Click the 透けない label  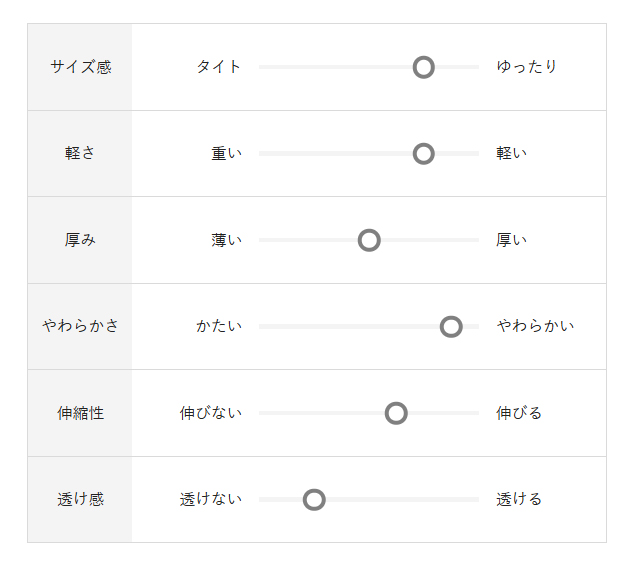coord(210,500)
